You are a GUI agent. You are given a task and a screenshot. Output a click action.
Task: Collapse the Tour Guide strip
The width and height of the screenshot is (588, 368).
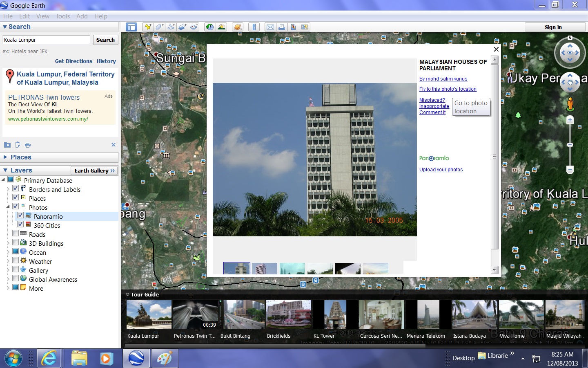pyautogui.click(x=127, y=294)
